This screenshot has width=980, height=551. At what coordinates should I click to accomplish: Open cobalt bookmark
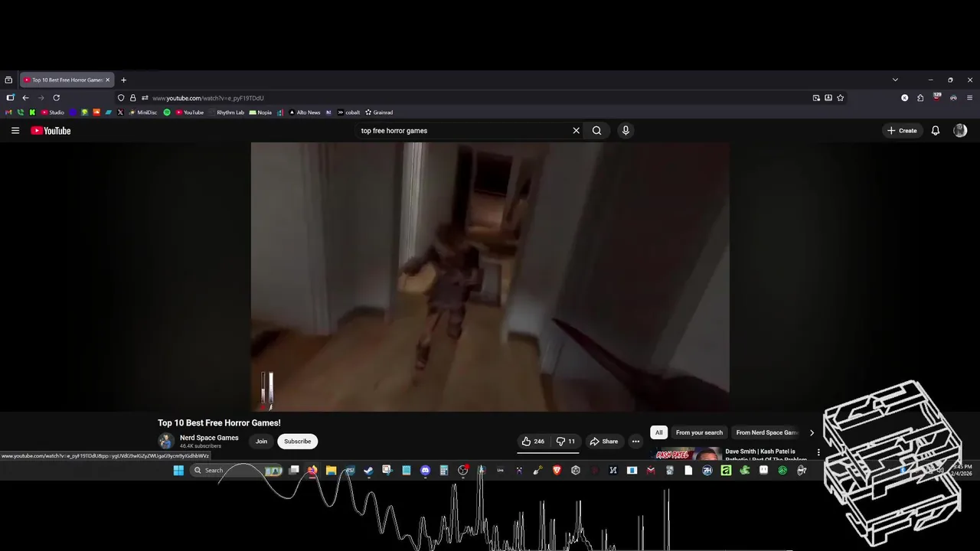349,112
